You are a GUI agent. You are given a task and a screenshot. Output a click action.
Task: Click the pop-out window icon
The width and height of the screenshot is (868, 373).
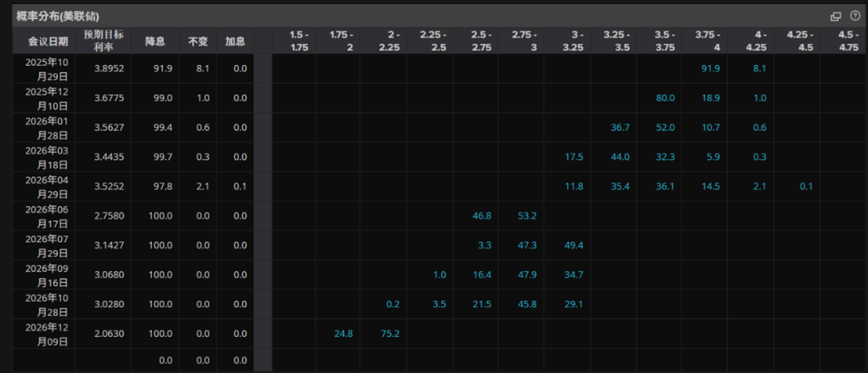click(x=836, y=17)
